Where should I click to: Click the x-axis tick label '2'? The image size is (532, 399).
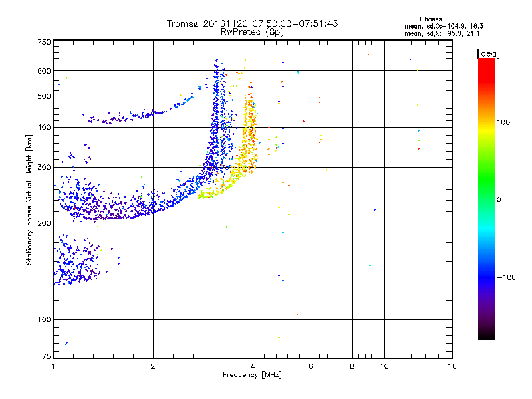click(x=153, y=366)
